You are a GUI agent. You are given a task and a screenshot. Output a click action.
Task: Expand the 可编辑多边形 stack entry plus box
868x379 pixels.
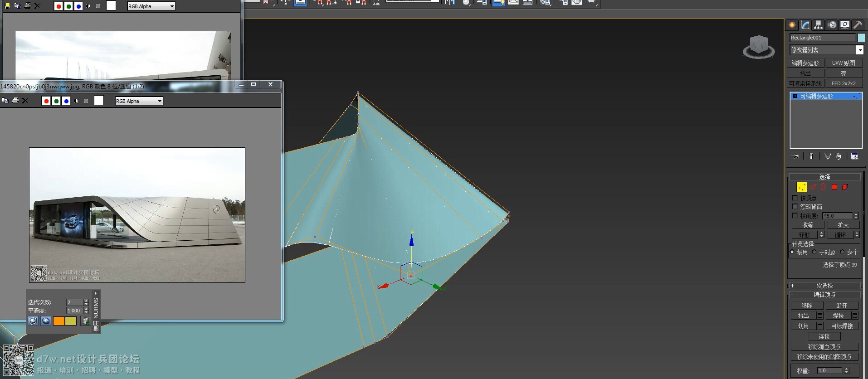(x=795, y=96)
